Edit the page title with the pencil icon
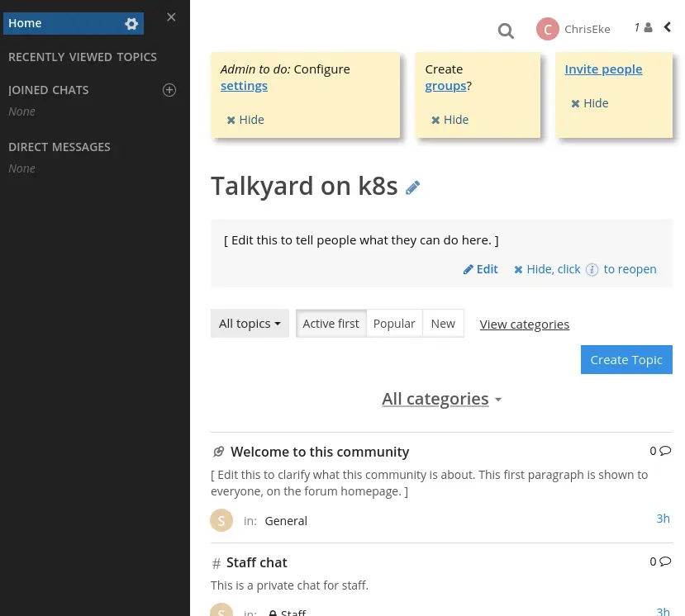685x616 pixels. pos(412,187)
